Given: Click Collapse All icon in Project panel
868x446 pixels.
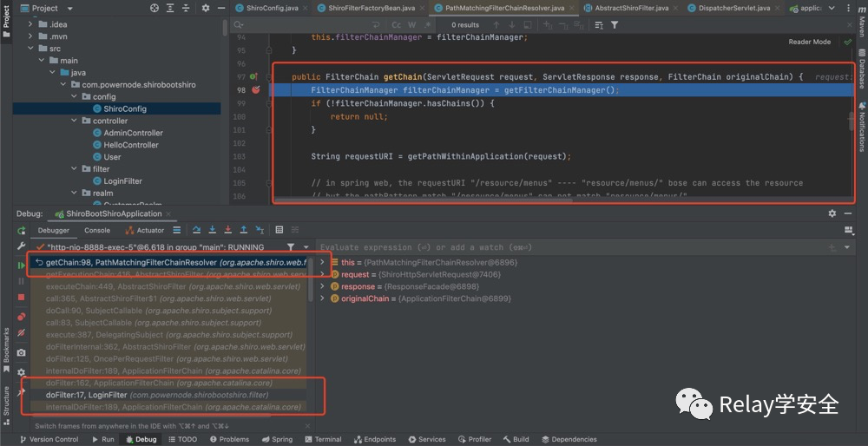Looking at the screenshot, I should (x=186, y=9).
